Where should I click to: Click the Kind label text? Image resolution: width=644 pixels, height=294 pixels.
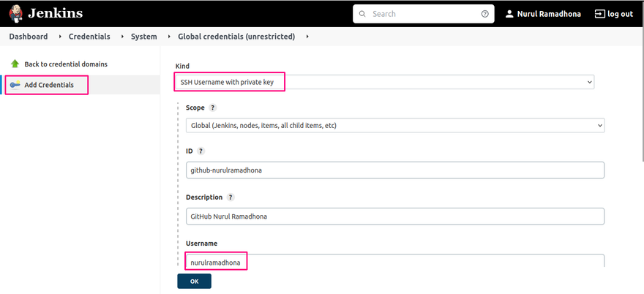(x=182, y=66)
